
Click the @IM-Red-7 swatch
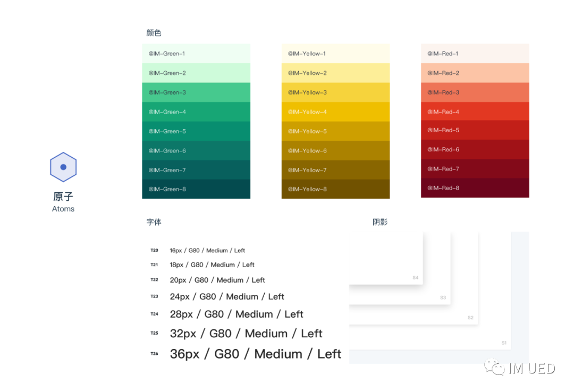click(475, 169)
